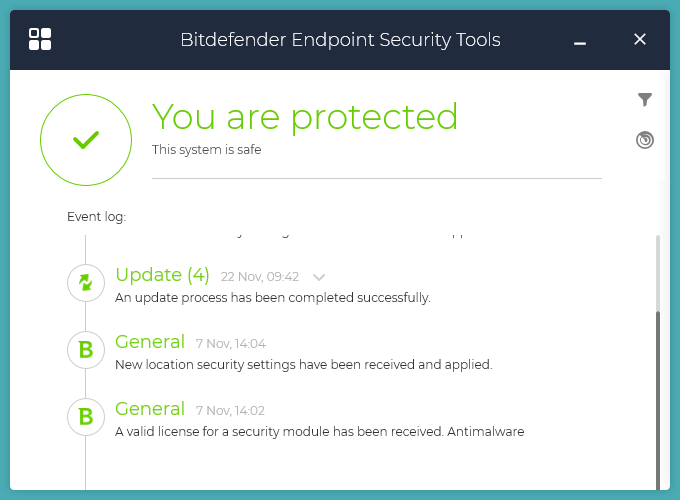This screenshot has width=680, height=500.
Task: Click the "New location security settings" message
Action: [x=304, y=365]
